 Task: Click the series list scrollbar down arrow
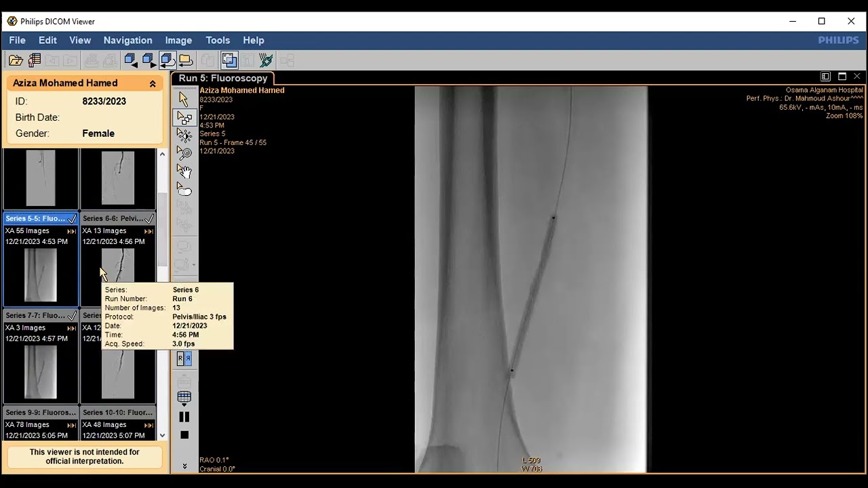[162, 435]
